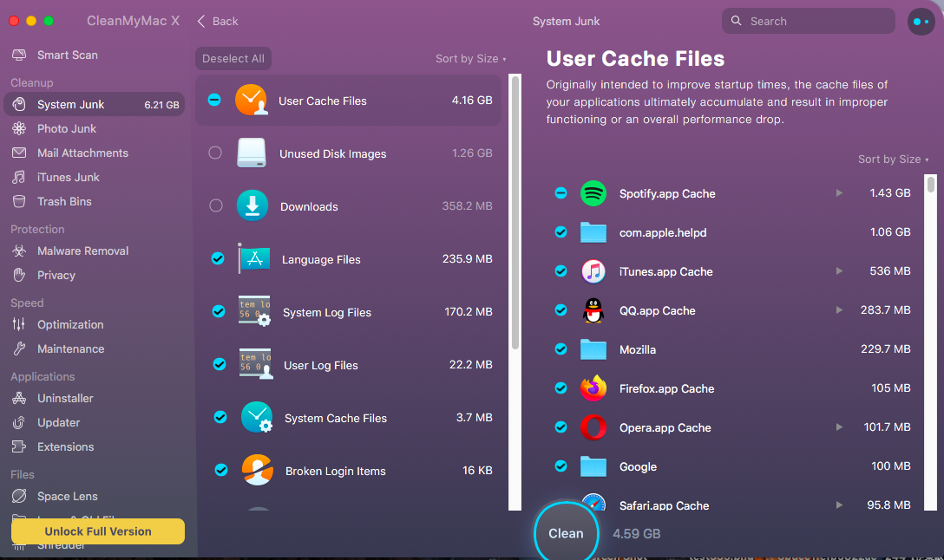Click the iTunes app cache icon
Viewport: 944px width, 560px height.
593,271
